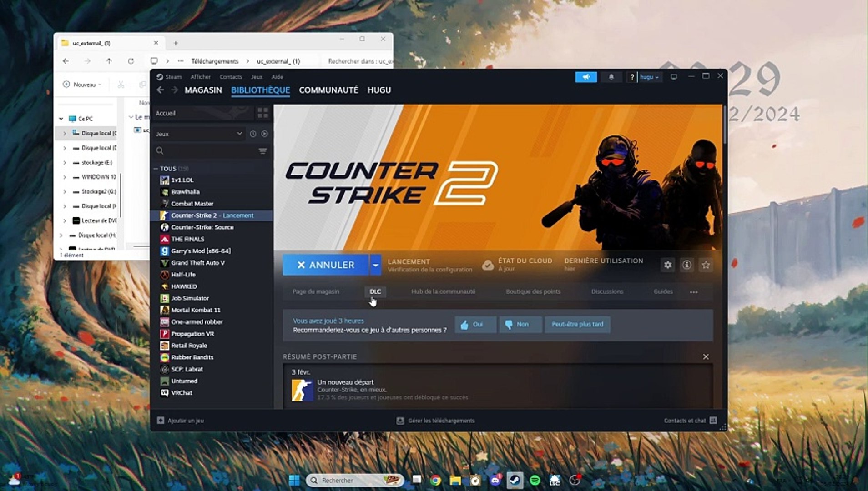Switch to the DLC tab
The height and width of the screenshot is (491, 868).
[375, 291]
